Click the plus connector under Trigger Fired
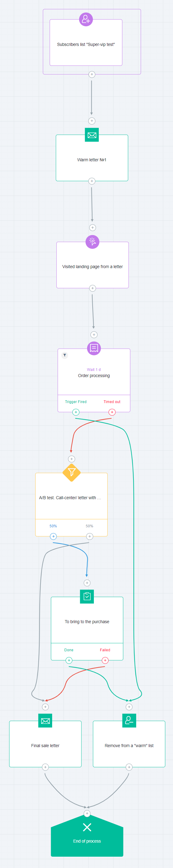The width and height of the screenshot is (173, 868). click(x=76, y=412)
